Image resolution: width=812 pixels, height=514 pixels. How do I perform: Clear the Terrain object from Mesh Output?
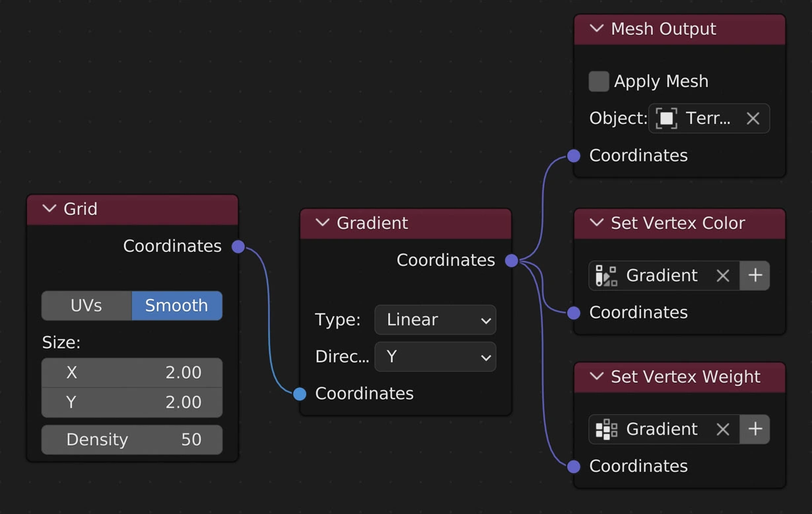point(753,119)
